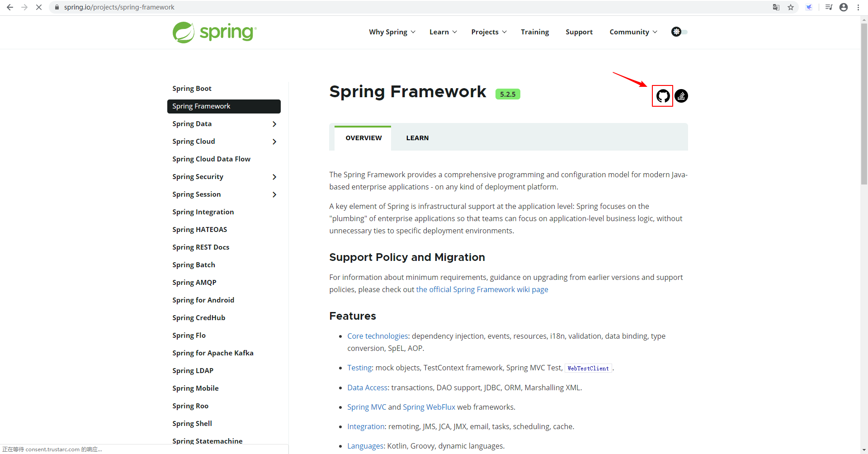Click the Spring logo in the header
Viewport: 868px width, 454px height.
point(213,32)
